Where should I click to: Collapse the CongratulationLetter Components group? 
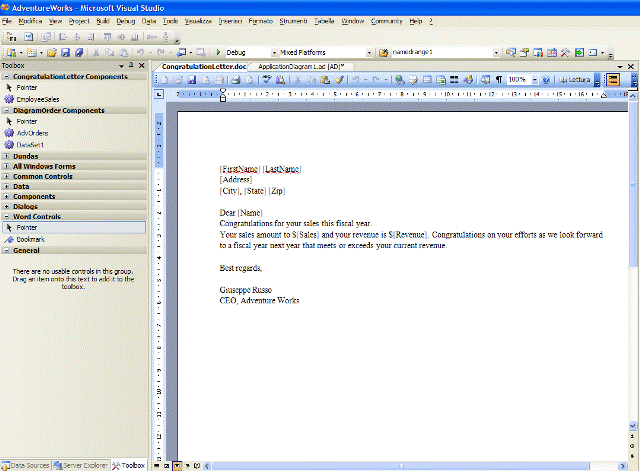click(6, 76)
